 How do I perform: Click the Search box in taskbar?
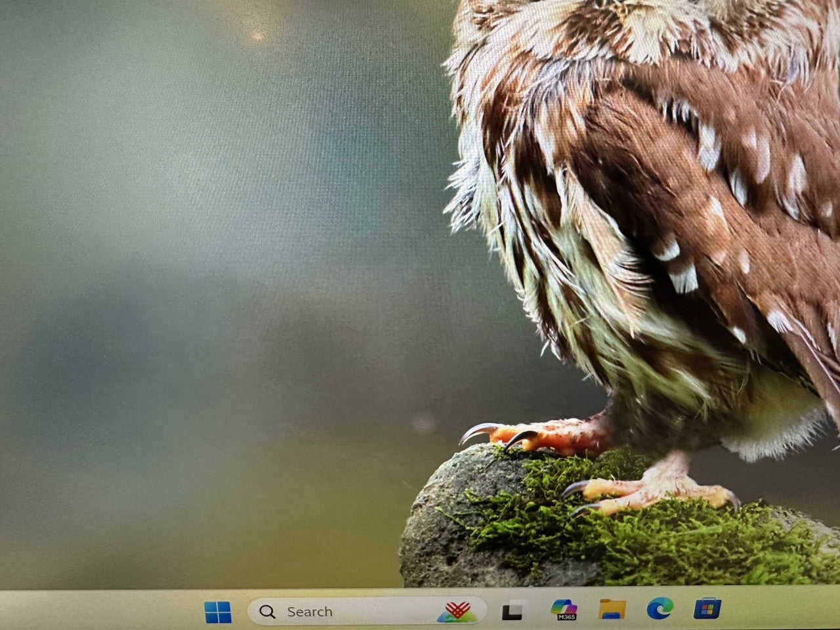click(x=367, y=611)
